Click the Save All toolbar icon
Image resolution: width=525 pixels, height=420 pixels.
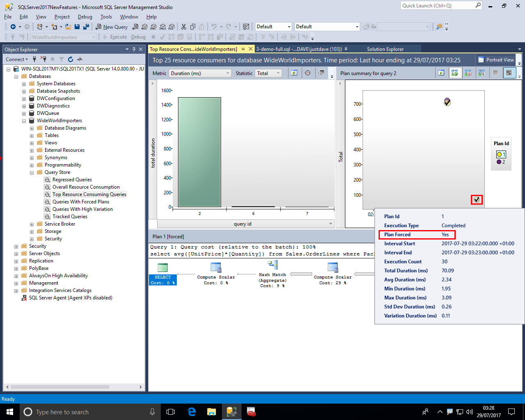(x=86, y=27)
